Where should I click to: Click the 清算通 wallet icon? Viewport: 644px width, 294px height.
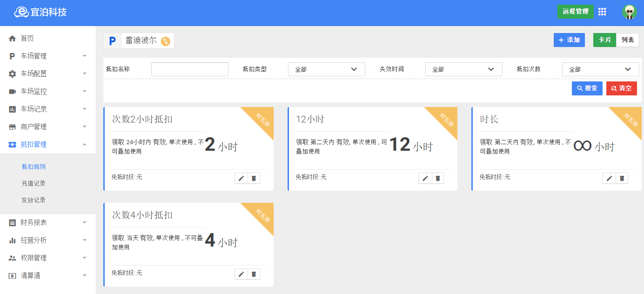point(12,276)
